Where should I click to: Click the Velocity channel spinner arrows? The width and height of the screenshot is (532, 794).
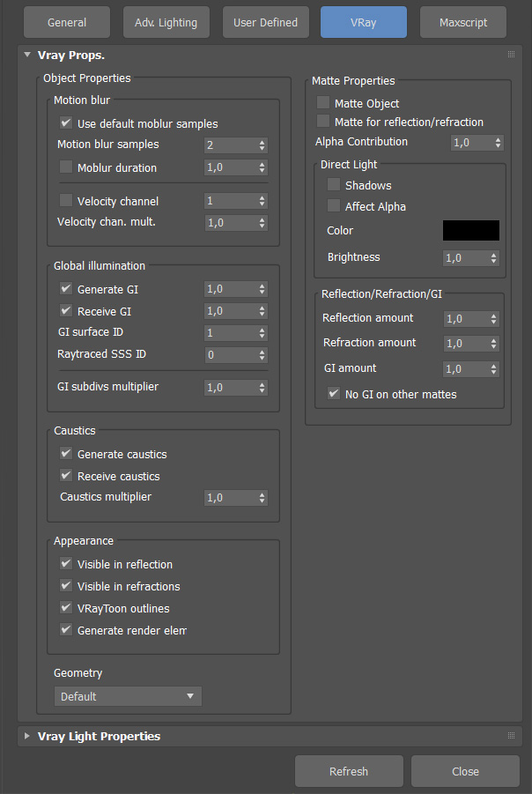(x=262, y=201)
